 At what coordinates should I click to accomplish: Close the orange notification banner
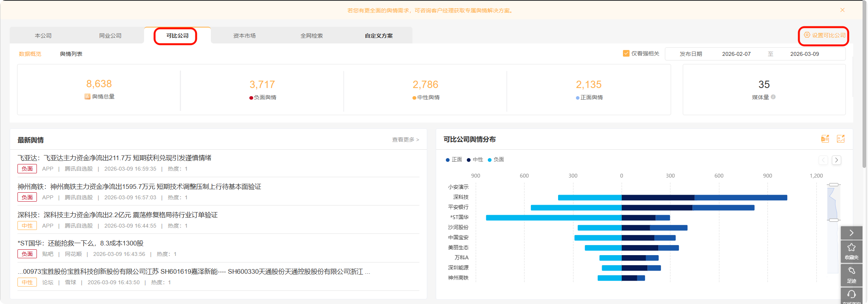pyautogui.click(x=842, y=10)
